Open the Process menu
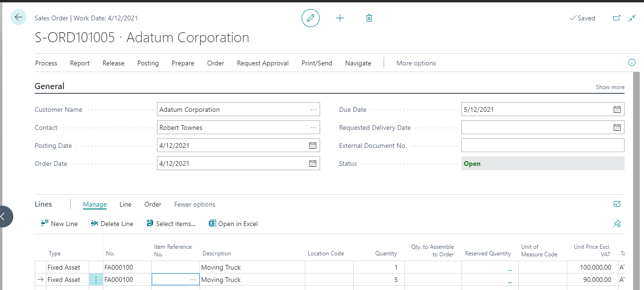Viewport: 644px width, 290px height. tap(46, 63)
